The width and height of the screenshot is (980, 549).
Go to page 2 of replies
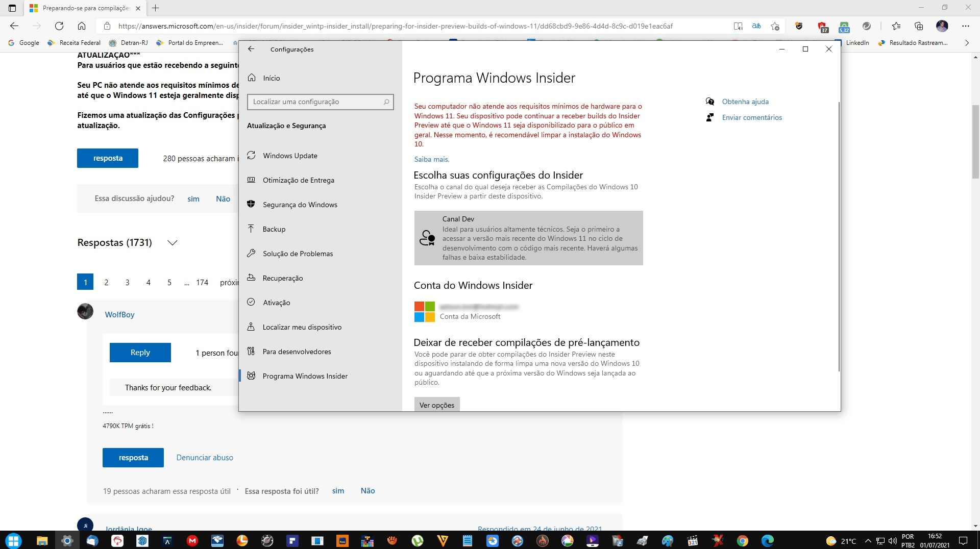pos(106,282)
